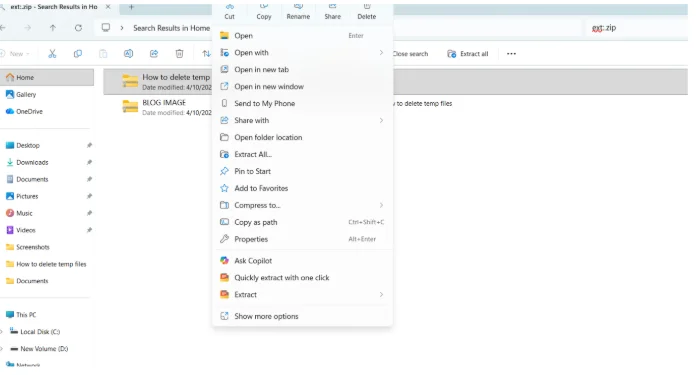The height and width of the screenshot is (375, 696).
Task: Select Home in the sidebar
Action: pos(47,77)
